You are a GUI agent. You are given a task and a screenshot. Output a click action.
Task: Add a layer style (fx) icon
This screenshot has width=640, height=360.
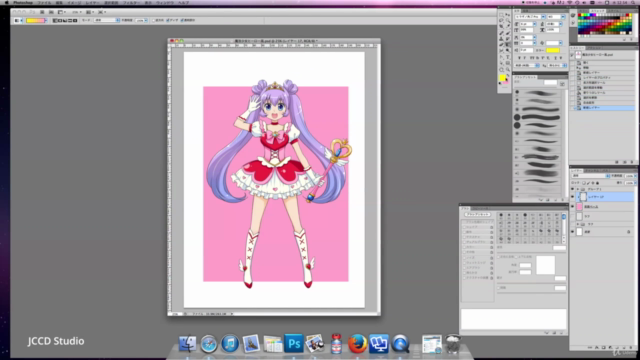click(x=597, y=347)
